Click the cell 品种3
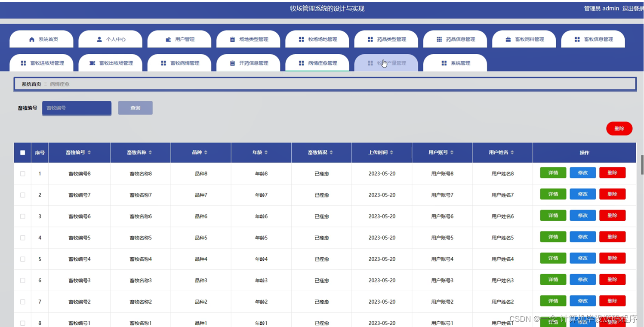Viewport: 644px width, 327px height. point(201,281)
